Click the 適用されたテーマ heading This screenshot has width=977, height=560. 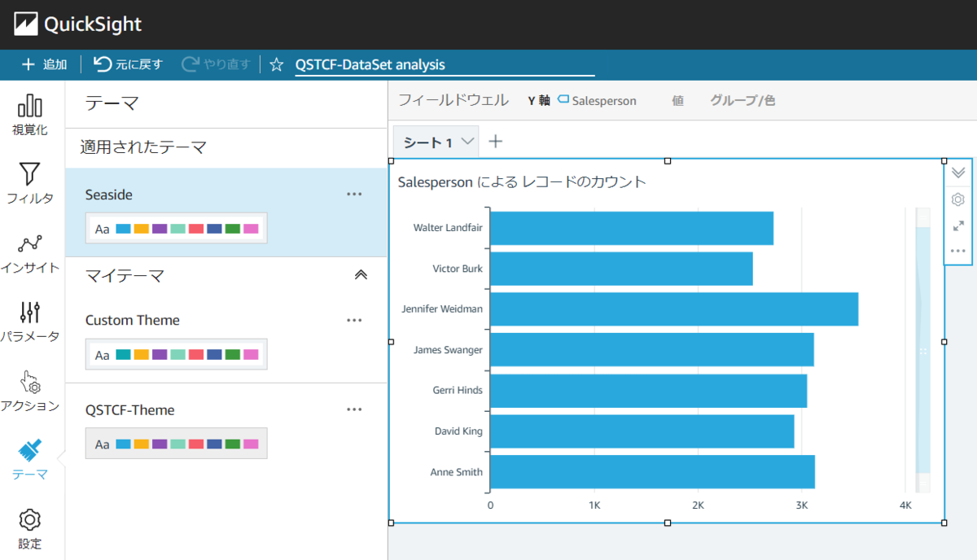[x=143, y=147]
